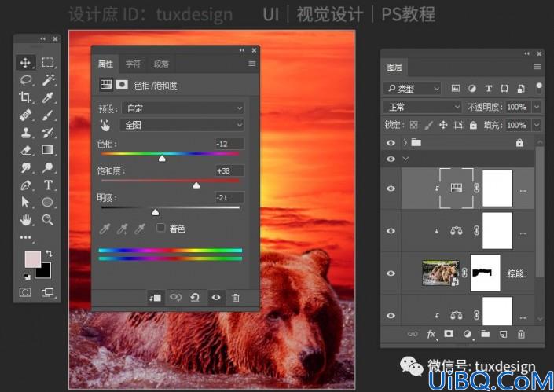The width and height of the screenshot is (554, 392).
Task: Select the Rectangular Marquee tool
Action: [x=48, y=63]
